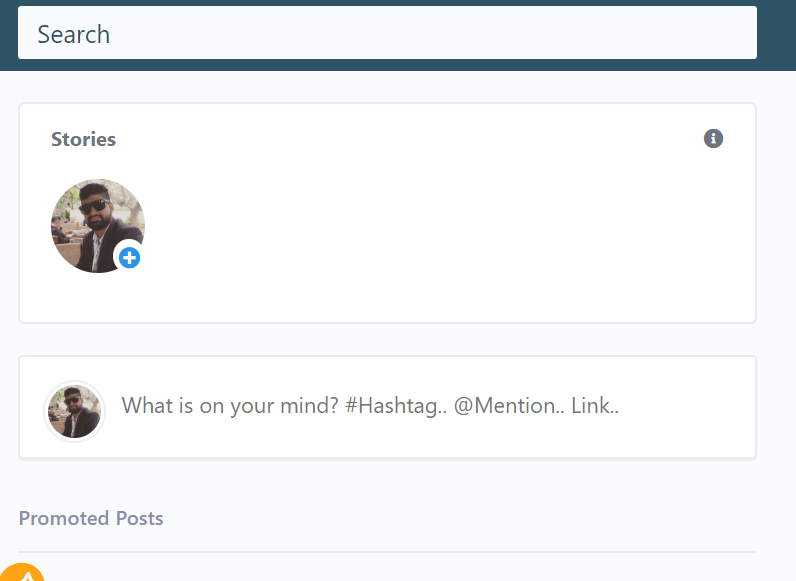
Task: Click the small profile avatar beside post composer
Action: pyautogui.click(x=75, y=410)
